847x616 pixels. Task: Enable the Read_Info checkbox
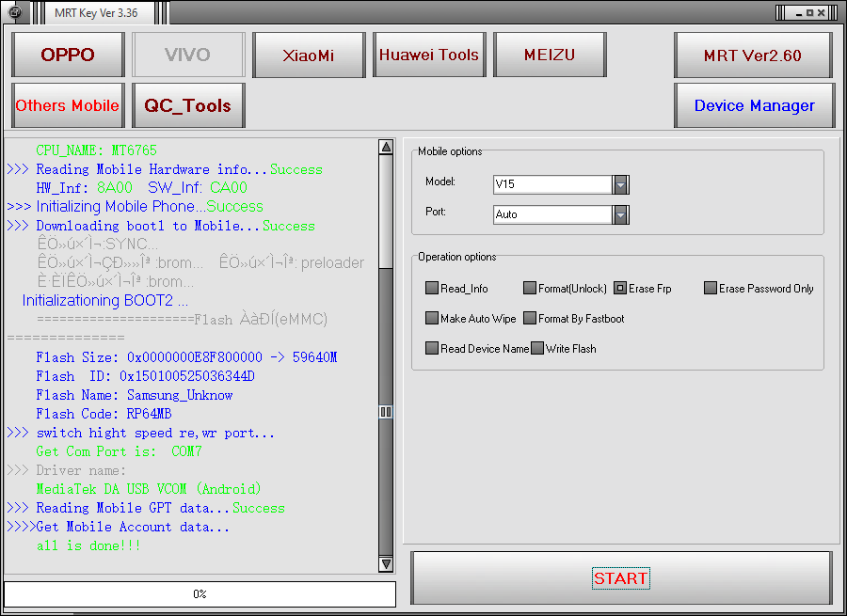(x=432, y=289)
